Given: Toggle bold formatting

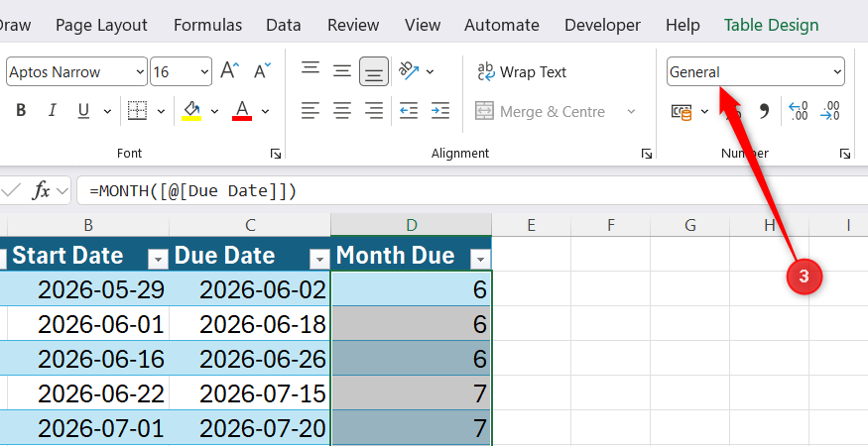Looking at the screenshot, I should 21,111.
